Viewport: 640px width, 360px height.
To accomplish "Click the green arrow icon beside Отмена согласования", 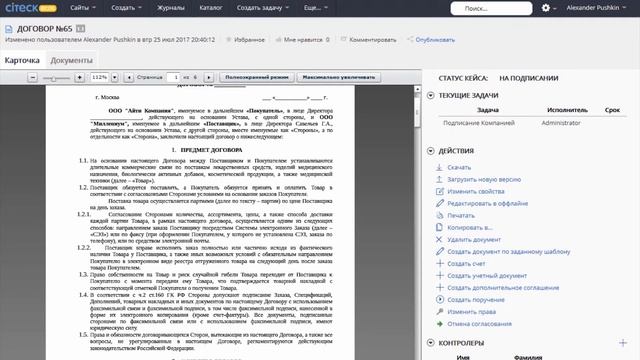I will [439, 324].
